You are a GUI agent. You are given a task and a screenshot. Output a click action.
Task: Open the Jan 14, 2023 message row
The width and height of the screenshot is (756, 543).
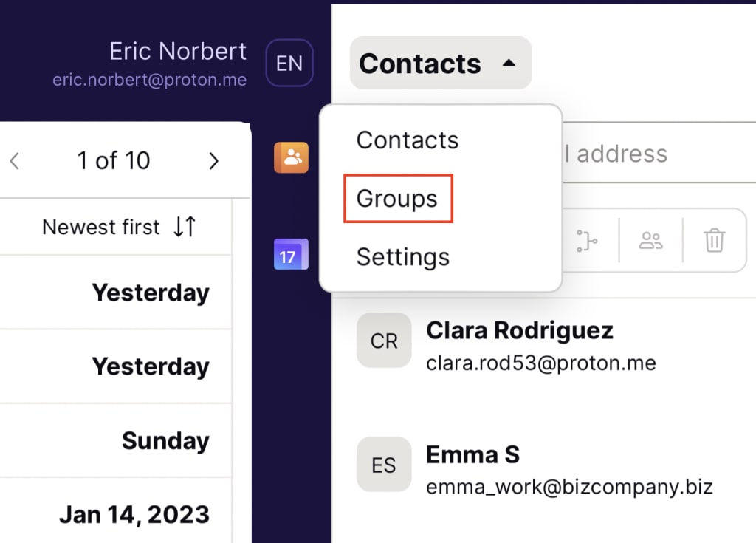(x=116, y=512)
